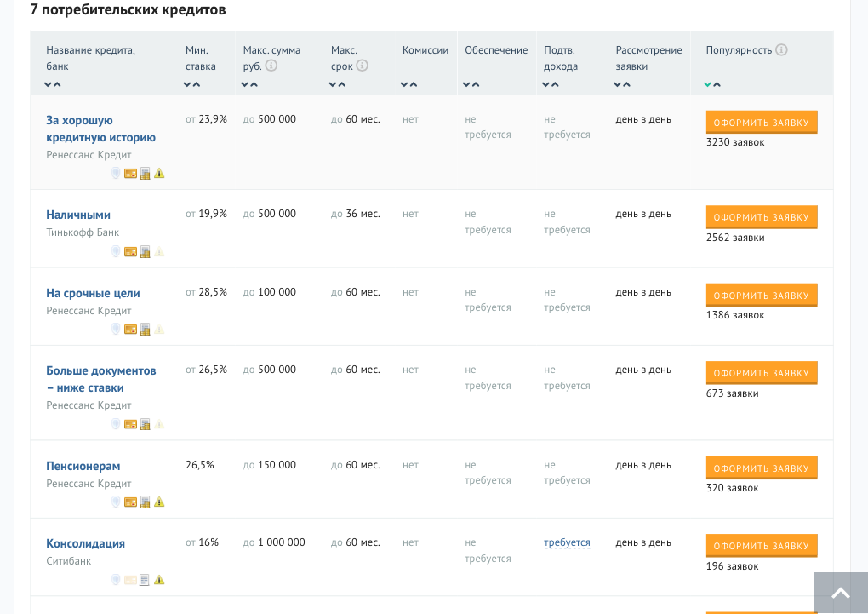Viewport: 868px width, 614px height.
Task: Apply for За хорошую кредитную историю loan
Action: (x=762, y=123)
